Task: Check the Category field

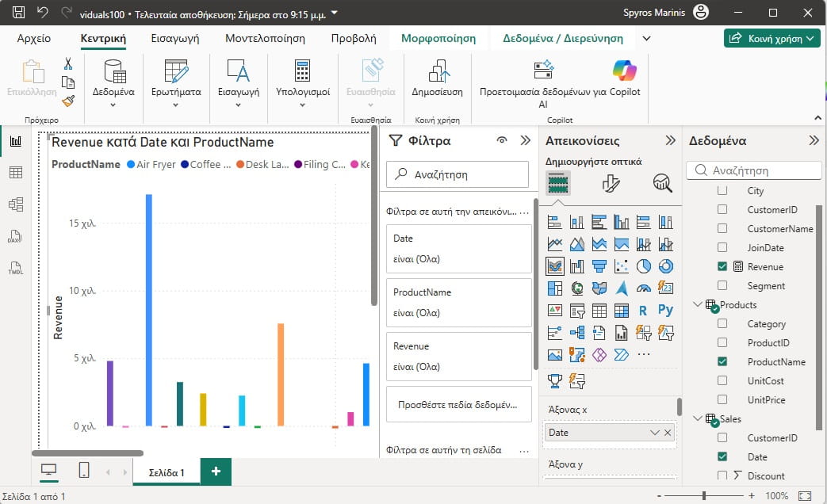Action: tap(722, 323)
